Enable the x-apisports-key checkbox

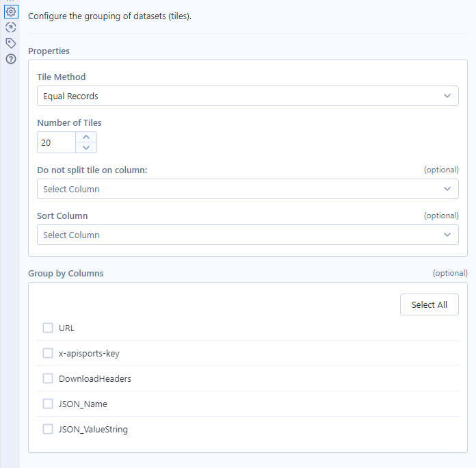(x=48, y=353)
